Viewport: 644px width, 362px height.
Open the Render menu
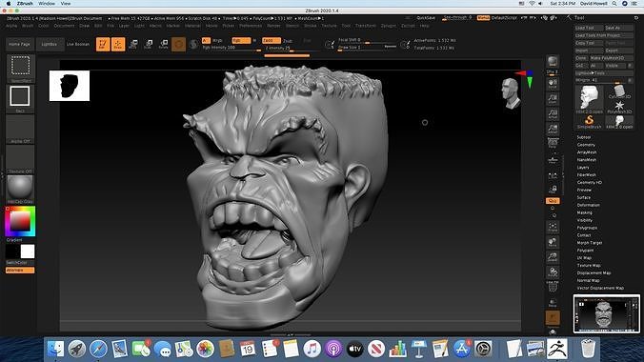point(273,26)
